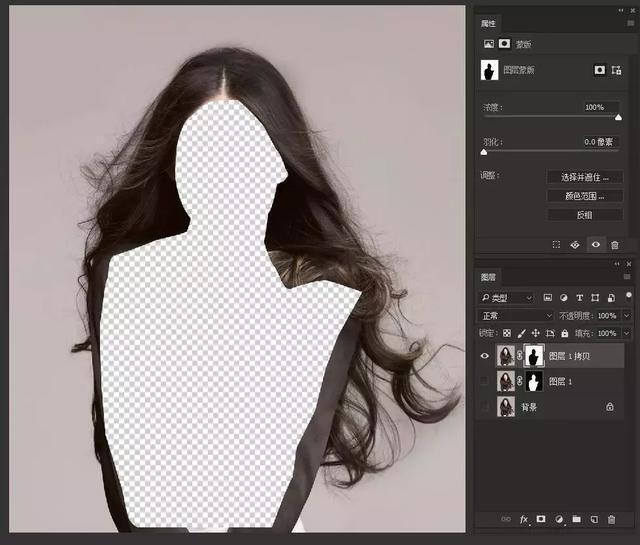Open the 图层 panel tab
The image size is (640, 545).
488,277
